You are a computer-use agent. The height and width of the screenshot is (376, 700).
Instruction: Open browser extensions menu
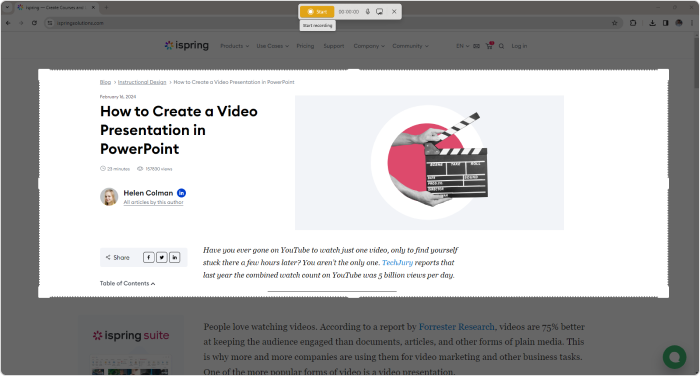pyautogui.click(x=633, y=23)
